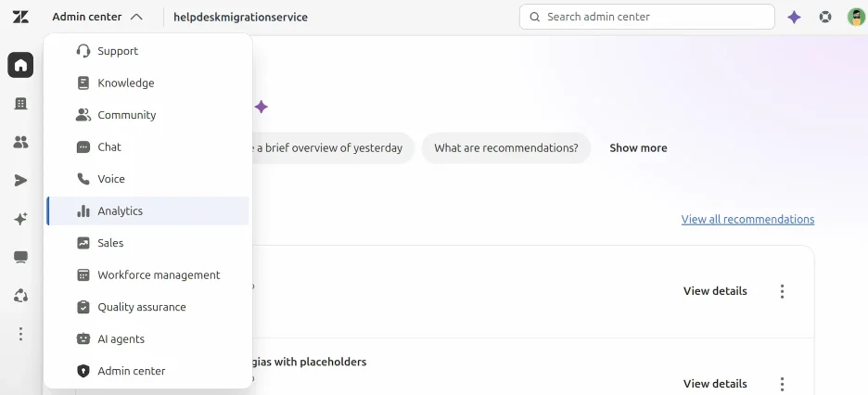Image resolution: width=868 pixels, height=395 pixels.
Task: Click the magnifier icon in search box
Action: coord(535,17)
